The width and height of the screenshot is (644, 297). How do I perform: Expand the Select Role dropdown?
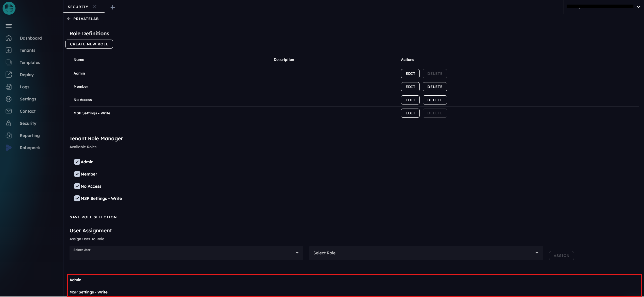426,253
